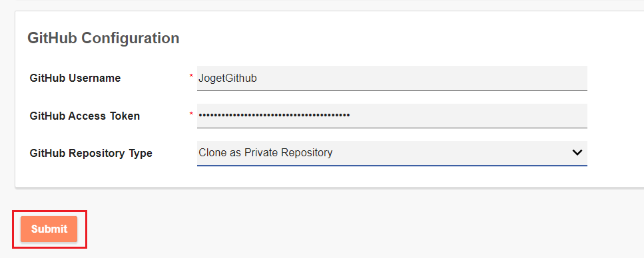Click the masked dots in token field
Image resolution: width=644 pixels, height=258 pixels.
[274, 116]
